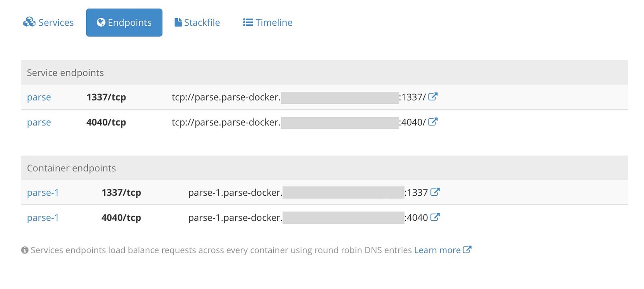644x289 pixels.
Task: Open parse service link in 1337/tcp row
Action: coord(39,97)
